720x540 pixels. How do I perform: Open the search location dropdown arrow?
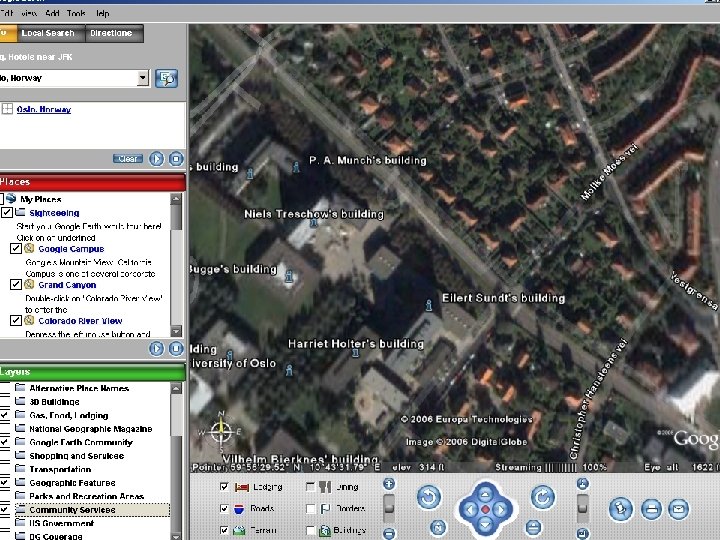click(143, 78)
